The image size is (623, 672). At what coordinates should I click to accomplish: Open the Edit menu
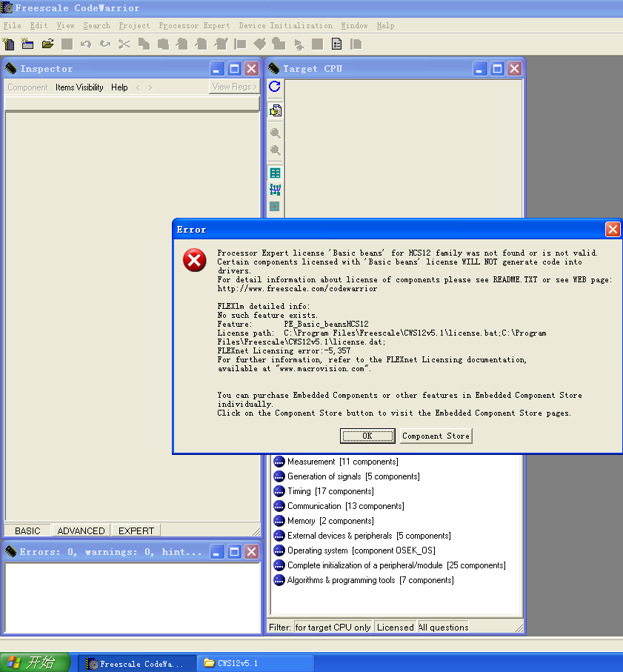tap(39, 26)
